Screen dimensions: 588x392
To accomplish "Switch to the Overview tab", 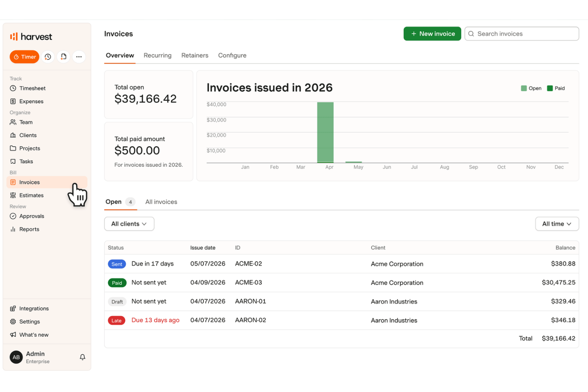I will [120, 56].
